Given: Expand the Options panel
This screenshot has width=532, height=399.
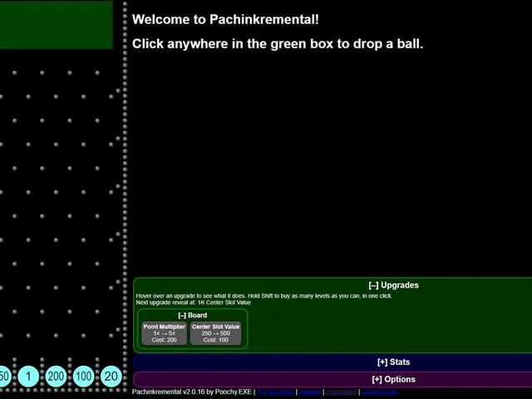Looking at the screenshot, I should (393, 379).
